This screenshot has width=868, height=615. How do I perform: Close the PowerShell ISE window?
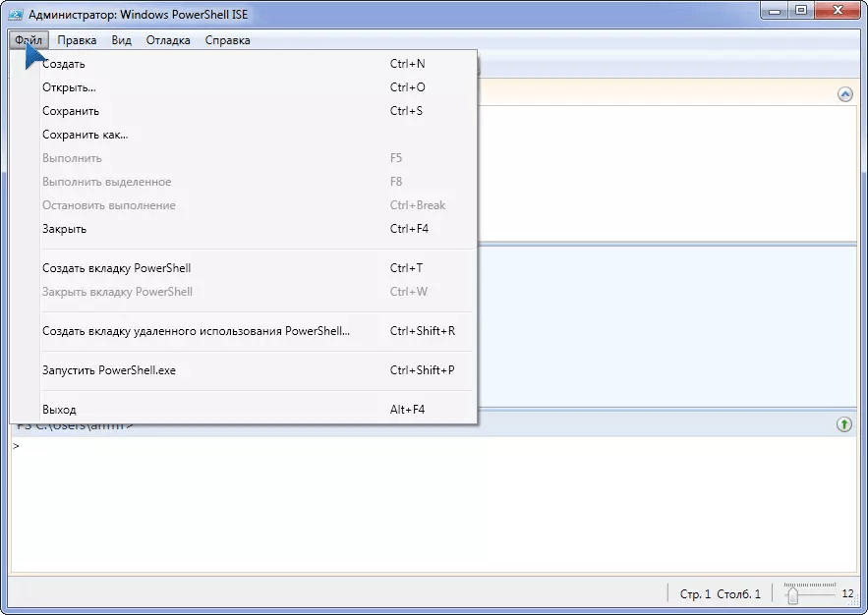(837, 11)
